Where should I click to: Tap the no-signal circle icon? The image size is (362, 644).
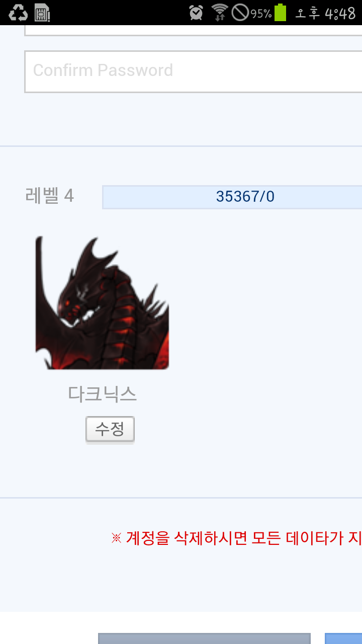point(240,13)
